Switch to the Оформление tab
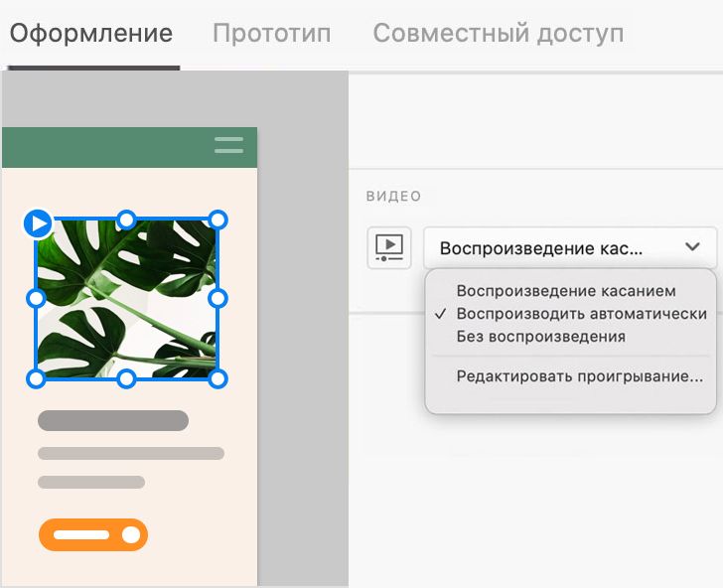 coord(91,33)
